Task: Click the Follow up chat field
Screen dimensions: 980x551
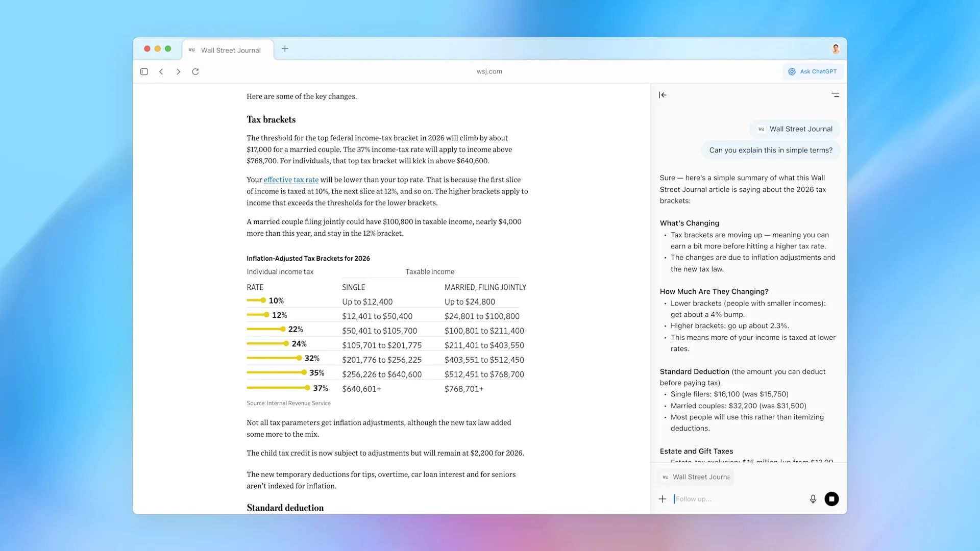Action: point(725,499)
